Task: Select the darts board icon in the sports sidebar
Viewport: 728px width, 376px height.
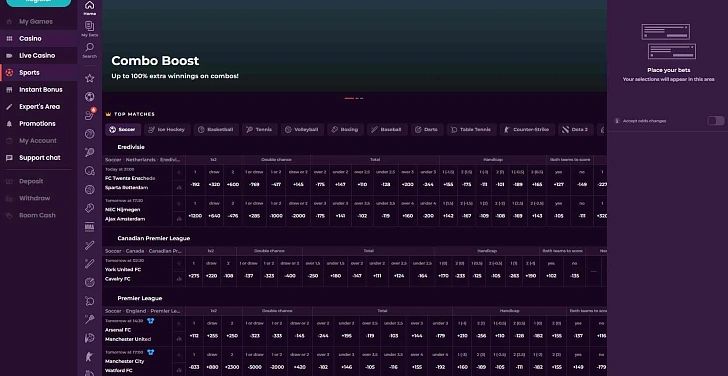Action: click(x=90, y=282)
